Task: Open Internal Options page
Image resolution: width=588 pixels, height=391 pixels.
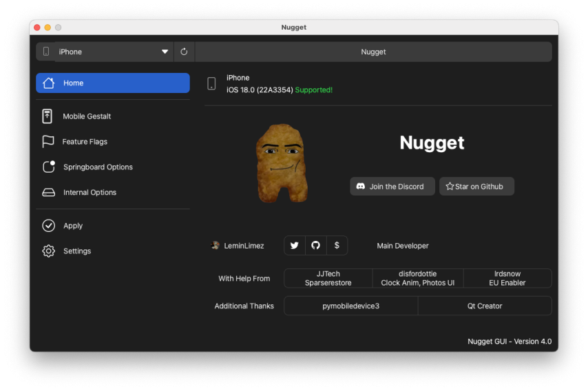Action: (x=112, y=192)
